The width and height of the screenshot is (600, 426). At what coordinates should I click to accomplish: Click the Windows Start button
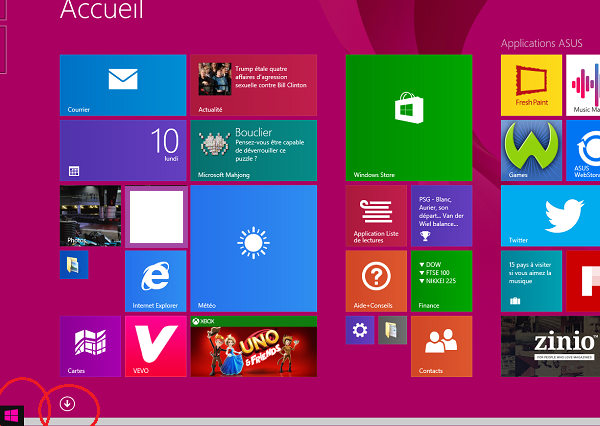(x=11, y=416)
